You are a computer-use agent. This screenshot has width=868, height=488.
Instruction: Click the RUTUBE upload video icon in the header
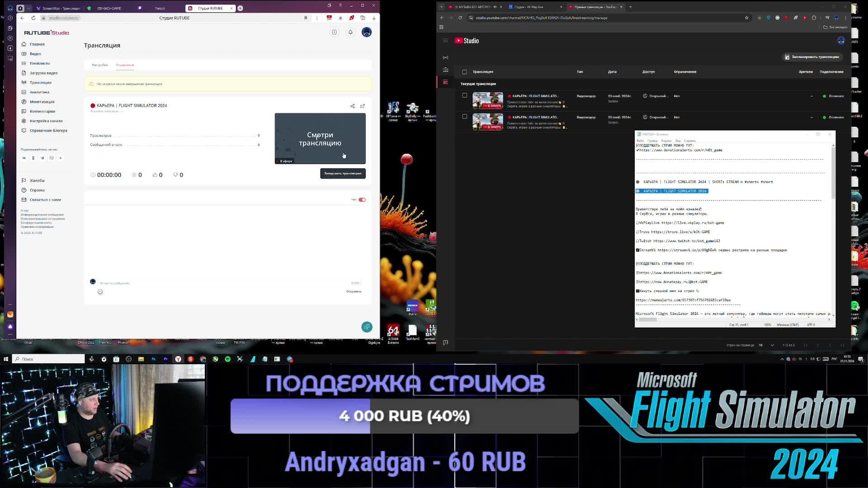tap(335, 32)
